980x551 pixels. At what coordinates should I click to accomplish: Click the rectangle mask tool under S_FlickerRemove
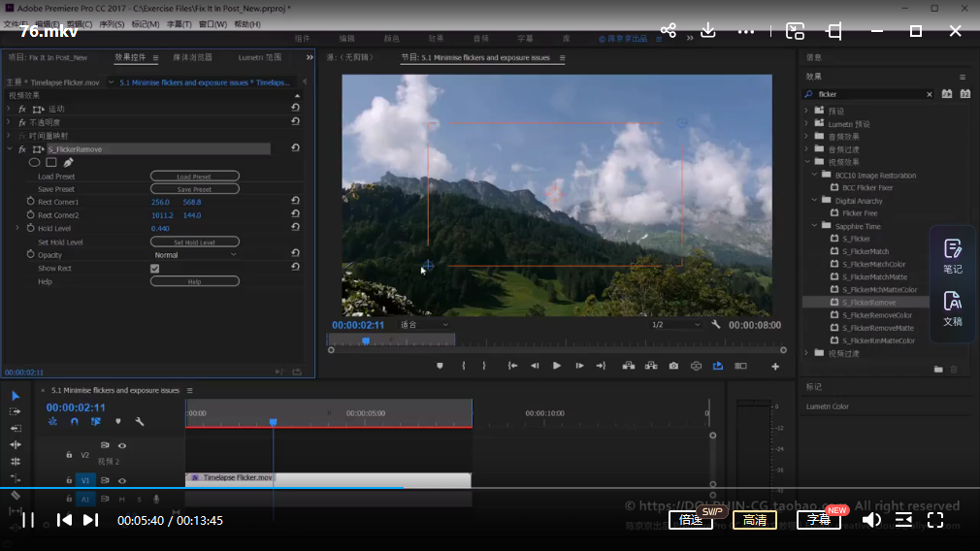coord(51,162)
